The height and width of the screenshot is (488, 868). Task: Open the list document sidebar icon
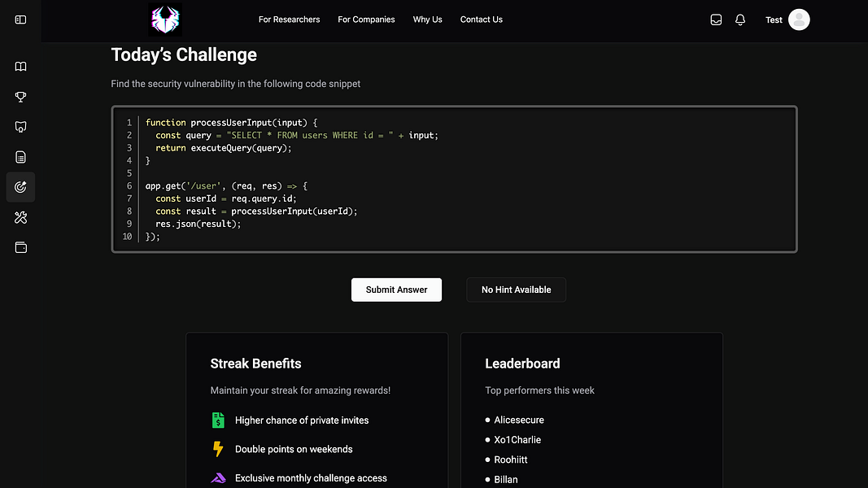[20, 157]
